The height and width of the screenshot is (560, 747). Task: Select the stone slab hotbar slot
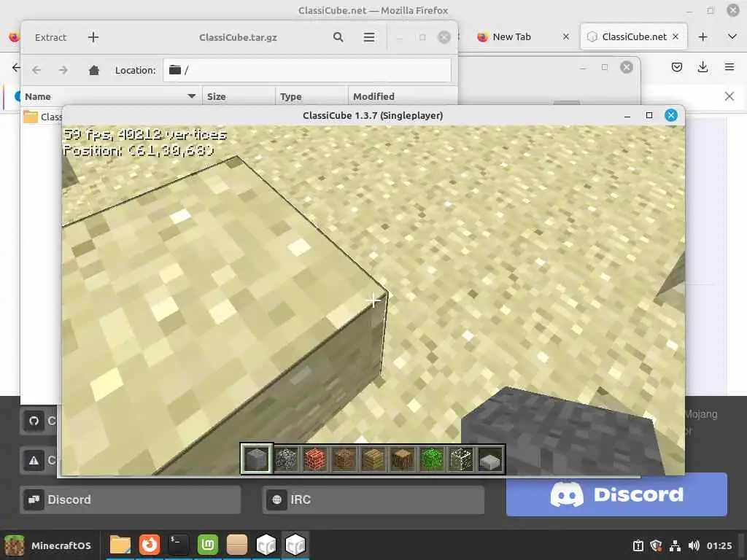click(x=490, y=459)
